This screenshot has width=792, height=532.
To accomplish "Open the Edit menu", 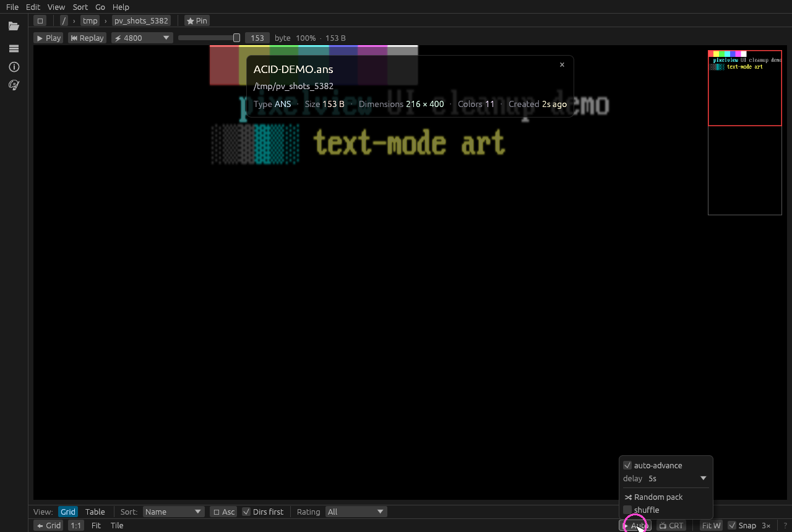I will [x=33, y=7].
